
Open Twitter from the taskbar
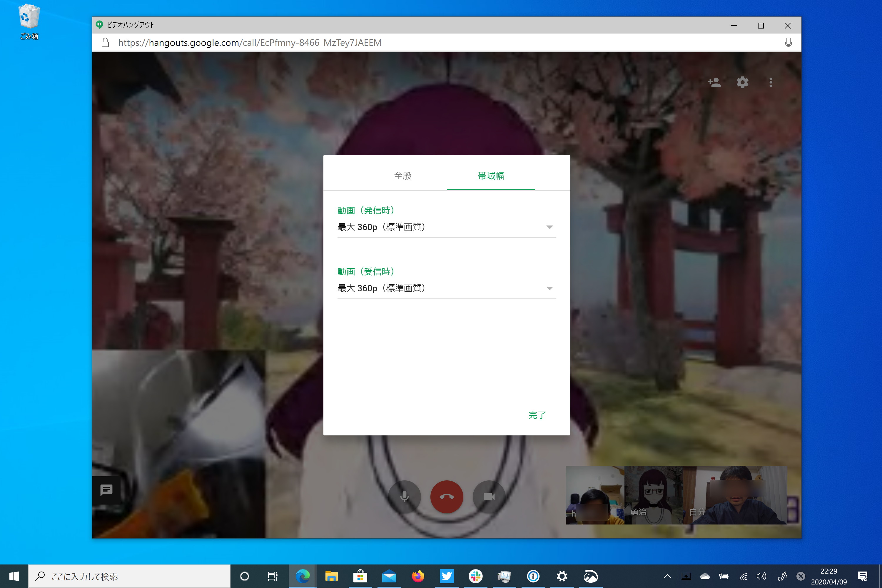click(x=447, y=576)
